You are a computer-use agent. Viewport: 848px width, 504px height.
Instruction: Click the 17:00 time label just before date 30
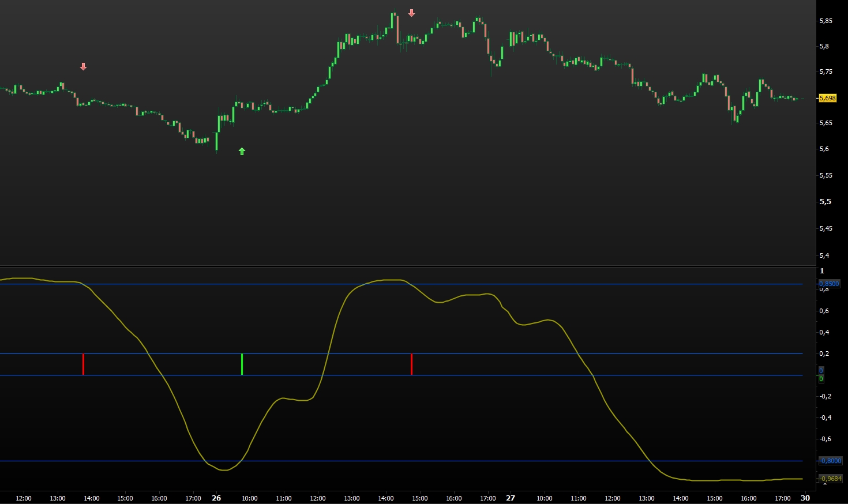tap(782, 498)
